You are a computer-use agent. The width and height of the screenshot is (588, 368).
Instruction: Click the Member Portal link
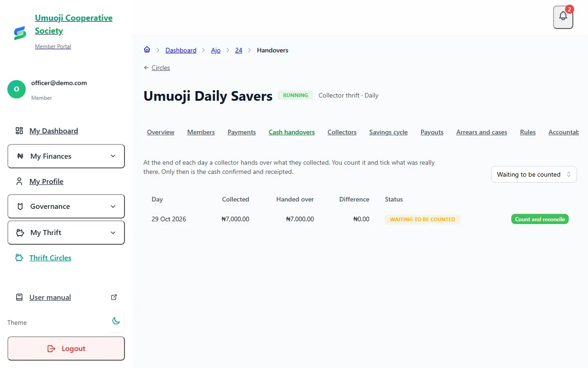point(53,46)
